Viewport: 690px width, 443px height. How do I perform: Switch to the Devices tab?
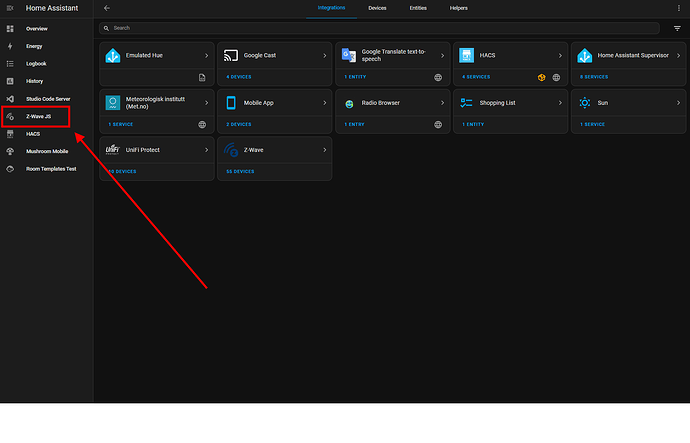[x=377, y=8]
